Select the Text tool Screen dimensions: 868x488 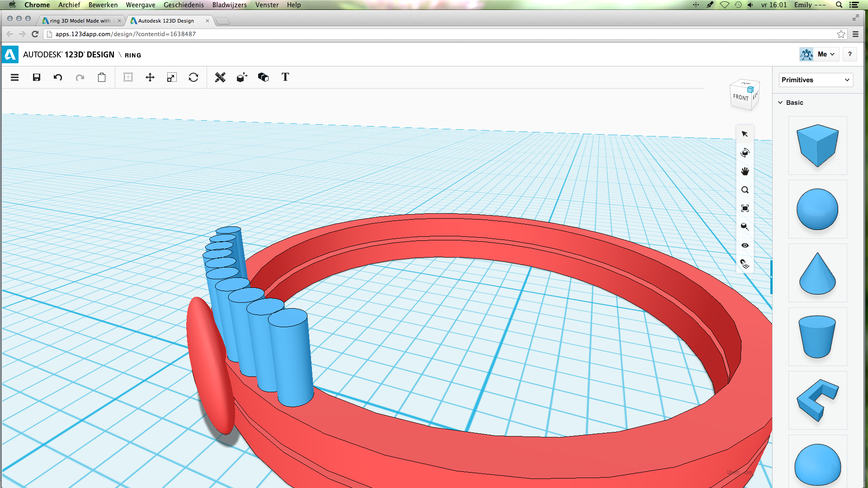coord(285,77)
